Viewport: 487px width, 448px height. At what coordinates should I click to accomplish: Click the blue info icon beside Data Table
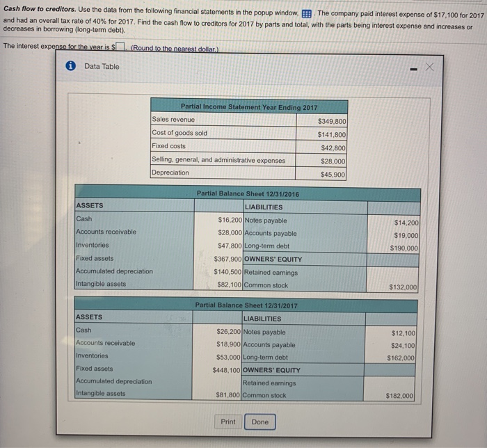tap(71, 66)
